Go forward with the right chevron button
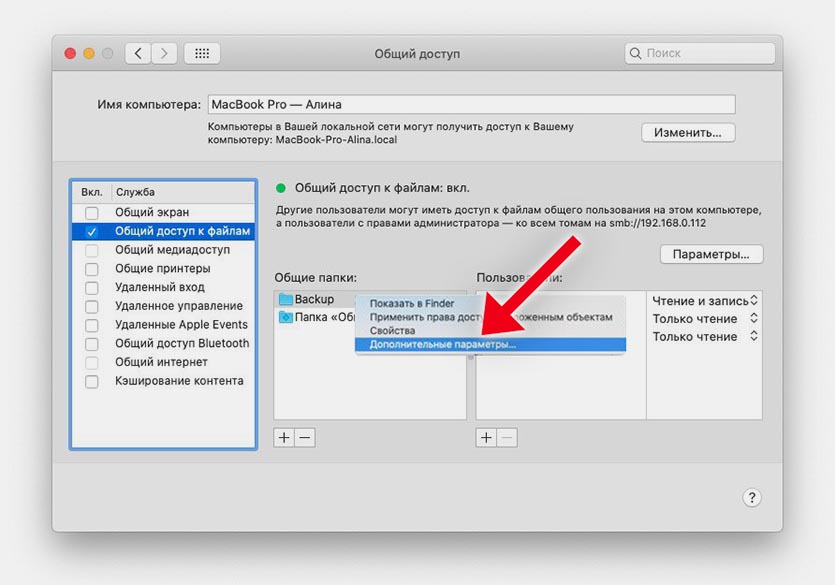835x585 pixels. [164, 53]
